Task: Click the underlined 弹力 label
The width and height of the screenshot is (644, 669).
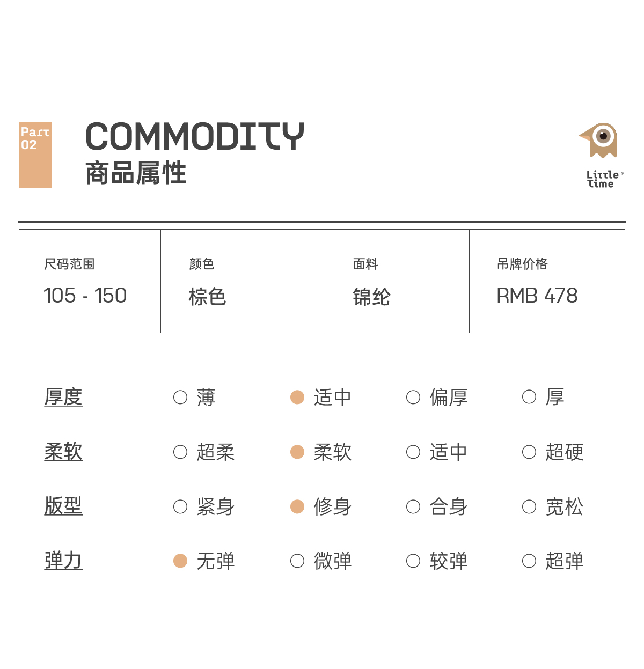Action: point(63,561)
